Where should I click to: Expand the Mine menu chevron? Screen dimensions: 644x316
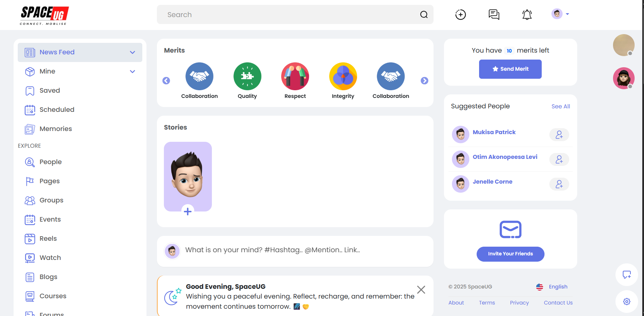coord(132,71)
